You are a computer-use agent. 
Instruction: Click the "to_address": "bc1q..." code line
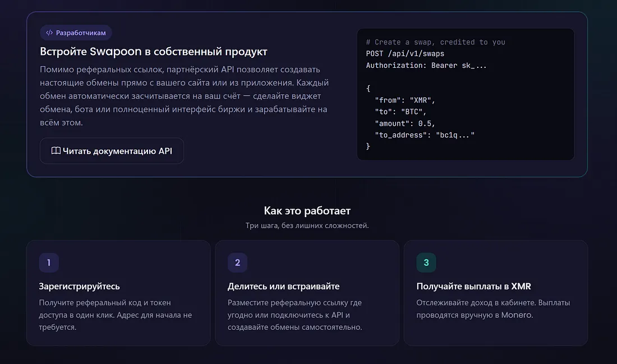[425, 135]
